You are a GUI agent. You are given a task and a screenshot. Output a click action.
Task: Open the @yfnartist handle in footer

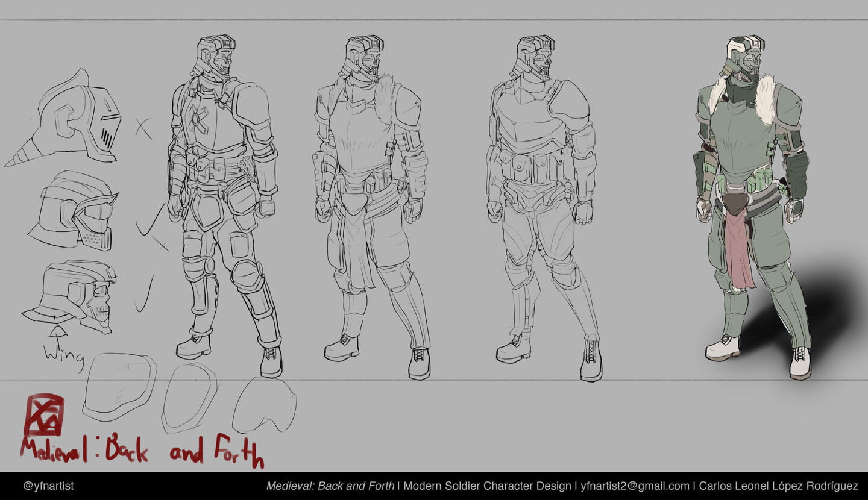point(48,486)
